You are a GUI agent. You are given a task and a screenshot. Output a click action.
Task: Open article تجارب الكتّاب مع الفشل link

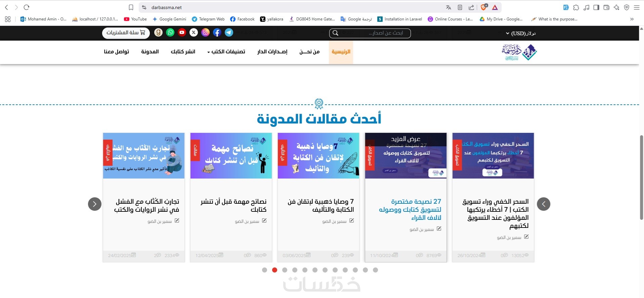146,205
